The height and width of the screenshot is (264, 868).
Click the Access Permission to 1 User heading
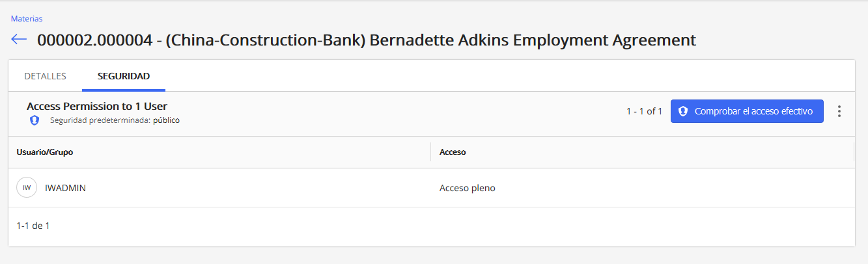tap(97, 106)
